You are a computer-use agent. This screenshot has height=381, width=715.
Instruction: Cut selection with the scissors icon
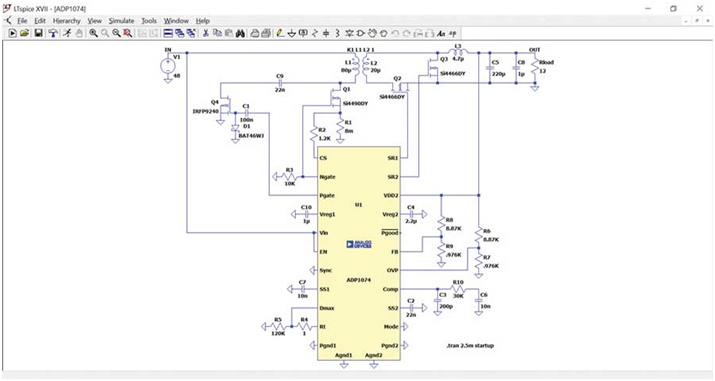click(x=206, y=33)
